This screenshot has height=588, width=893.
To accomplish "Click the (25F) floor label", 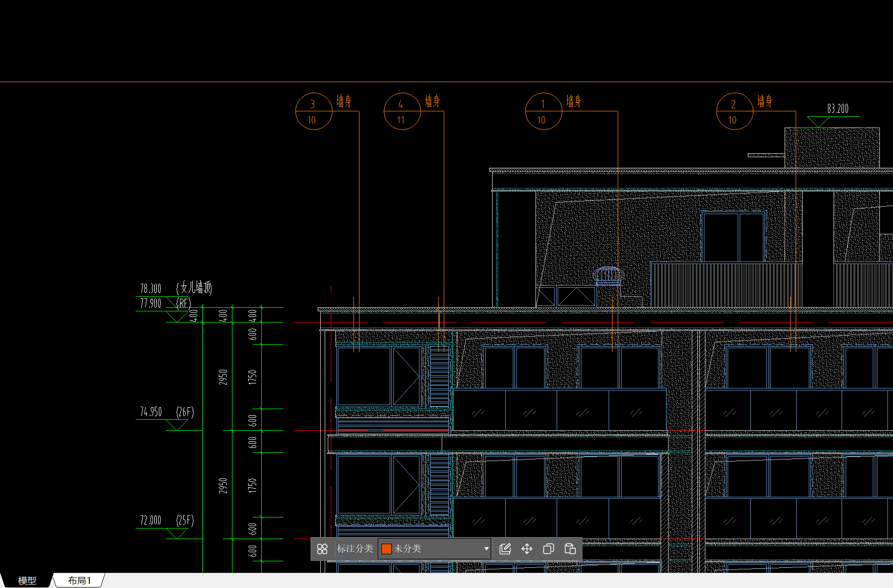I will 185,520.
